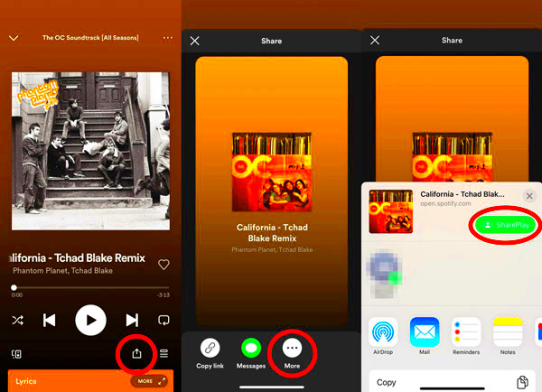Close the right Share screen with X

coord(375,41)
